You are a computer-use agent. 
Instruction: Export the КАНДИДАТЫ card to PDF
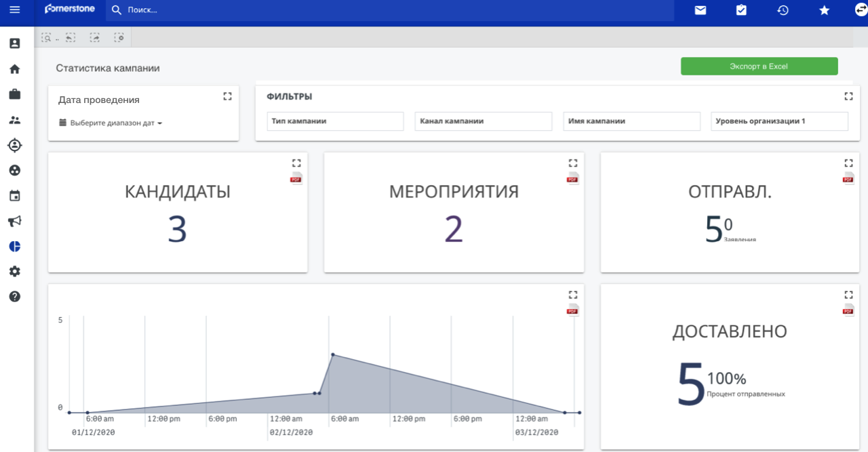point(296,178)
